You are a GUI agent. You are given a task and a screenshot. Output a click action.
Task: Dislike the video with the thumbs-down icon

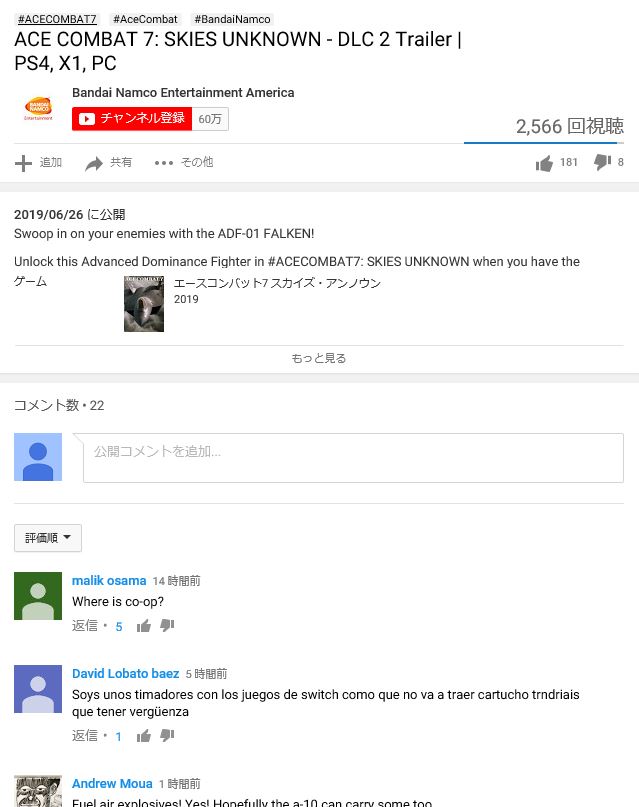602,162
